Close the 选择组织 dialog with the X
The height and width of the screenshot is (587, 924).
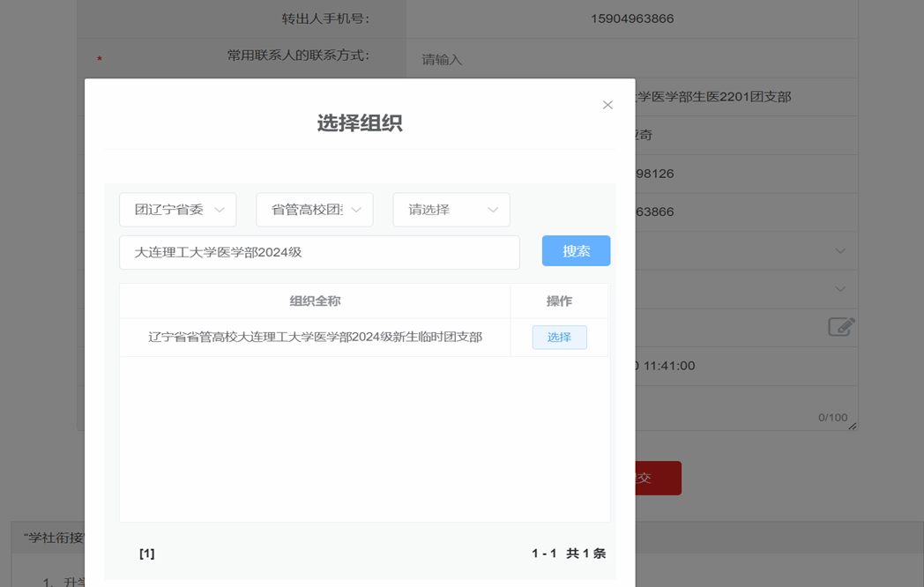point(607,105)
